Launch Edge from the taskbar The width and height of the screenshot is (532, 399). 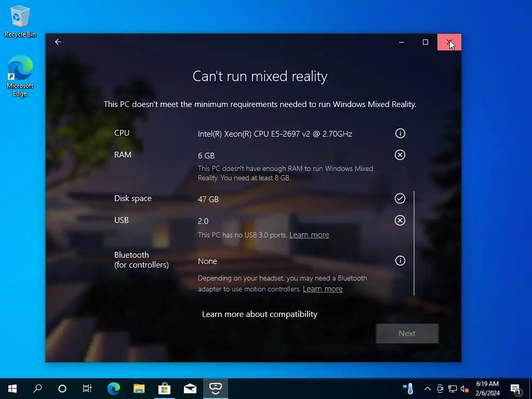click(114, 389)
